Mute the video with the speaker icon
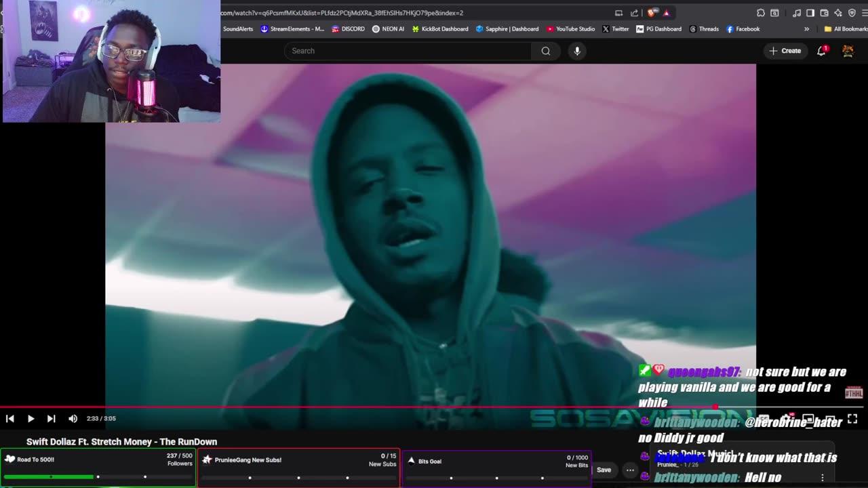 click(x=73, y=419)
